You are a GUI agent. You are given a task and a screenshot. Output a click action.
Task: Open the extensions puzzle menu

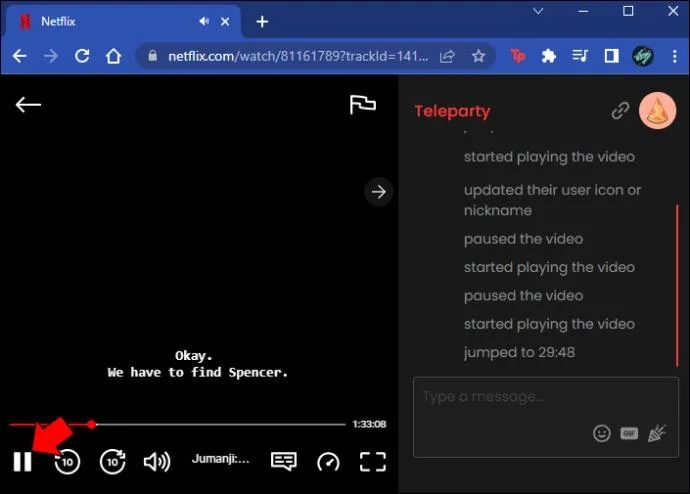click(548, 56)
